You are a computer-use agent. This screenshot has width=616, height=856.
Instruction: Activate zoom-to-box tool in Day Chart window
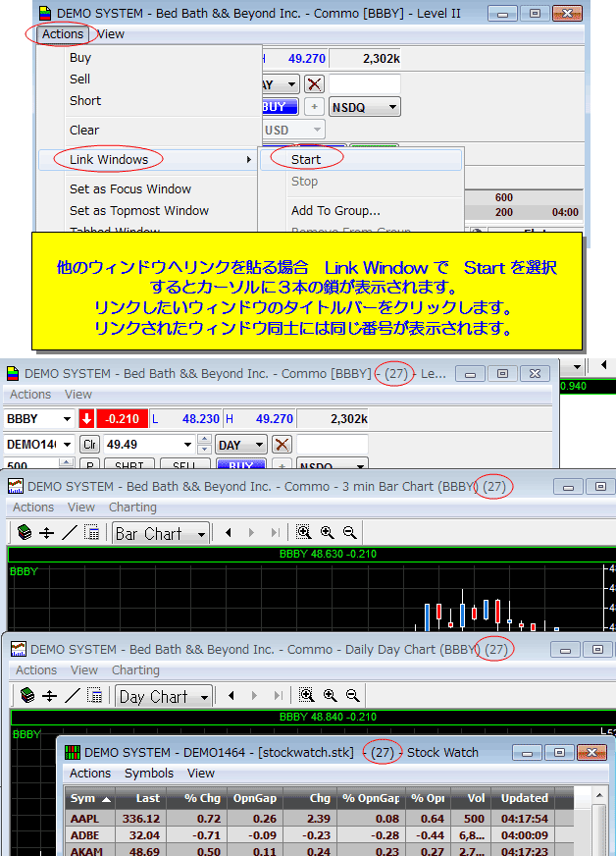click(x=307, y=695)
